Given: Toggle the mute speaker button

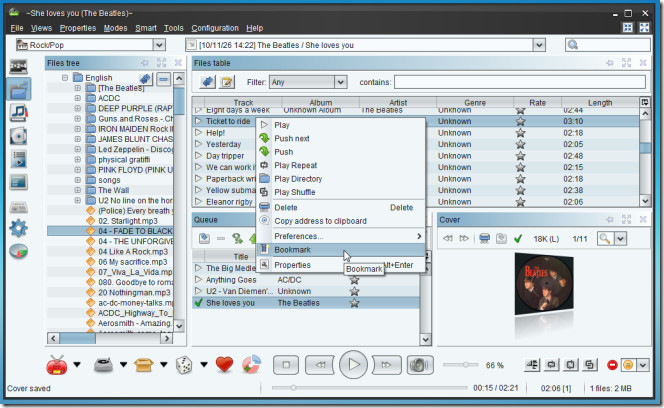Looking at the screenshot, I should [x=420, y=365].
